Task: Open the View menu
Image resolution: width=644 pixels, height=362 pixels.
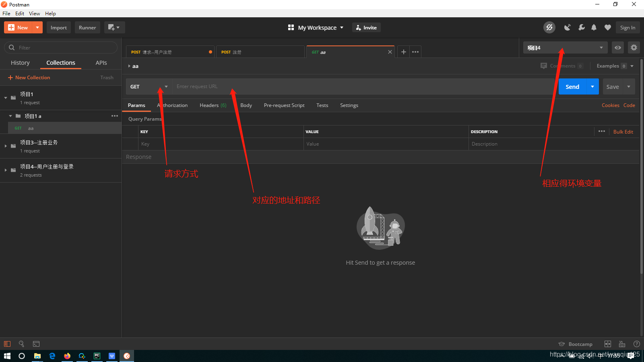Action: 34,13
